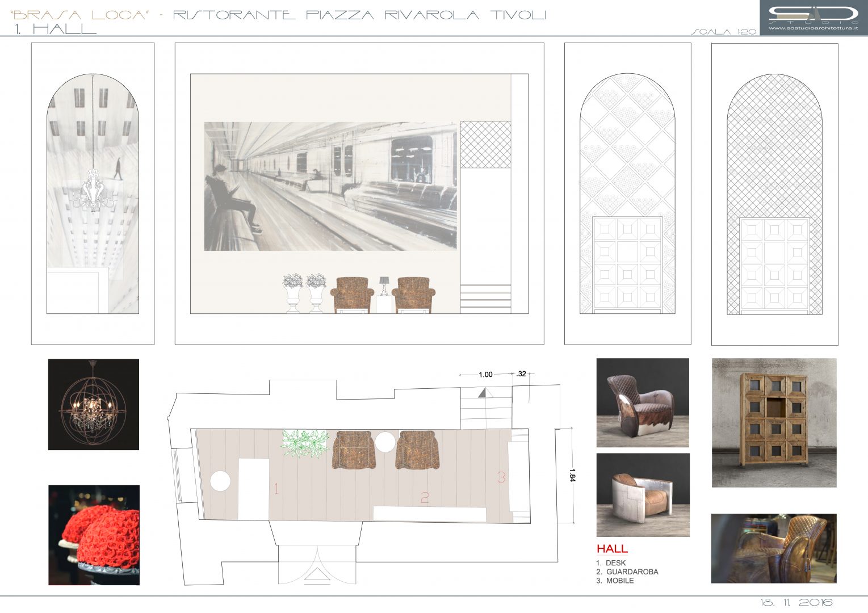
Task: Select the round circle near plan label 1
Action: pos(220,481)
